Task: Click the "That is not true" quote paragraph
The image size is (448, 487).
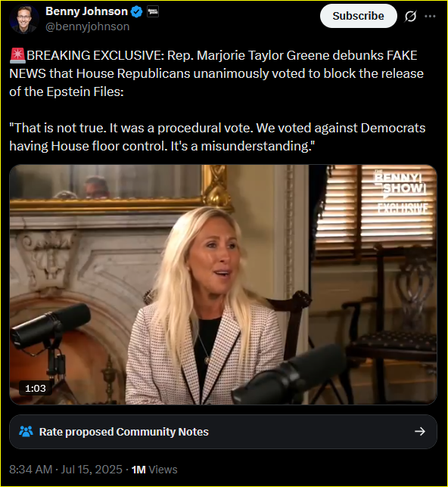Action: click(217, 137)
